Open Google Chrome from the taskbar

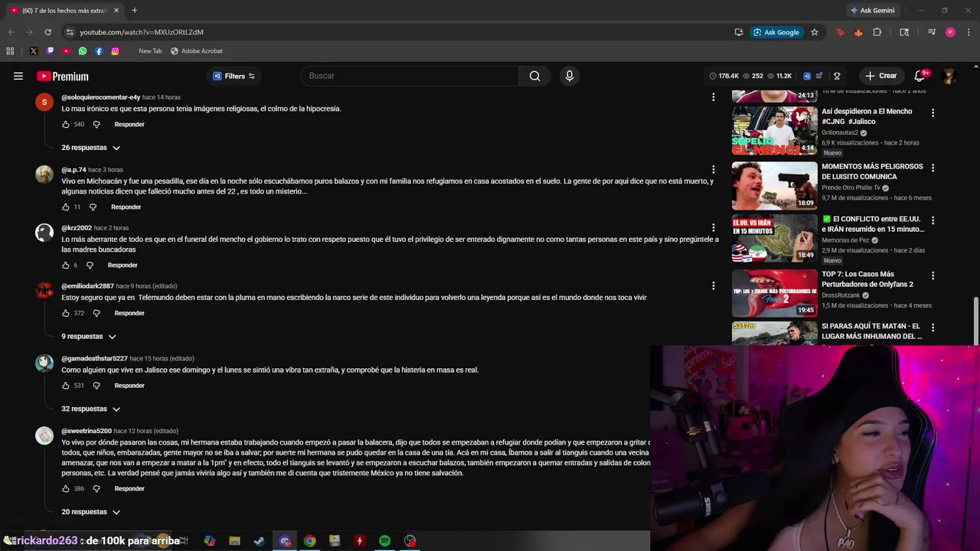point(309,541)
